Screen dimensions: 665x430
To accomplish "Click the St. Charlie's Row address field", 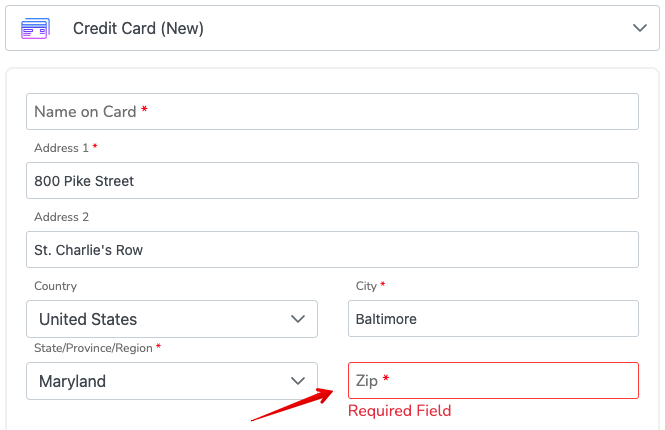I will [x=332, y=249].
